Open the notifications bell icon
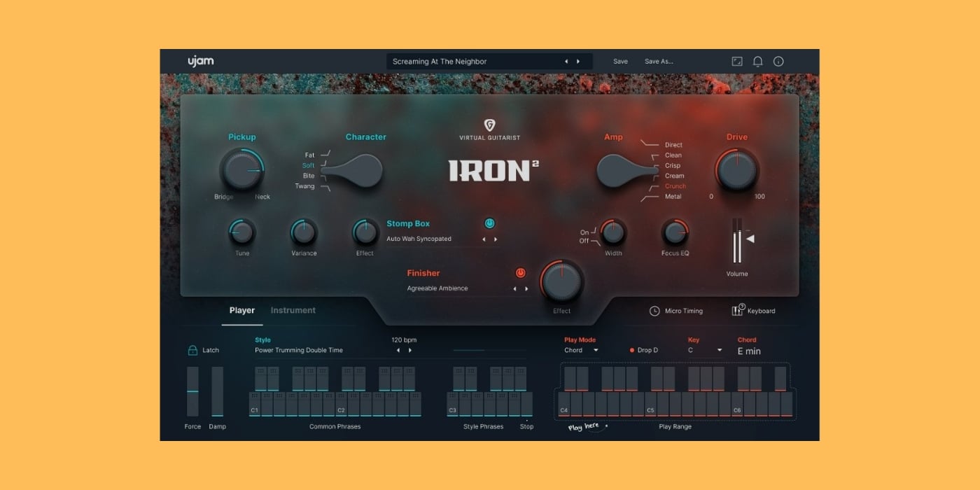Image resolution: width=980 pixels, height=490 pixels. click(x=757, y=62)
